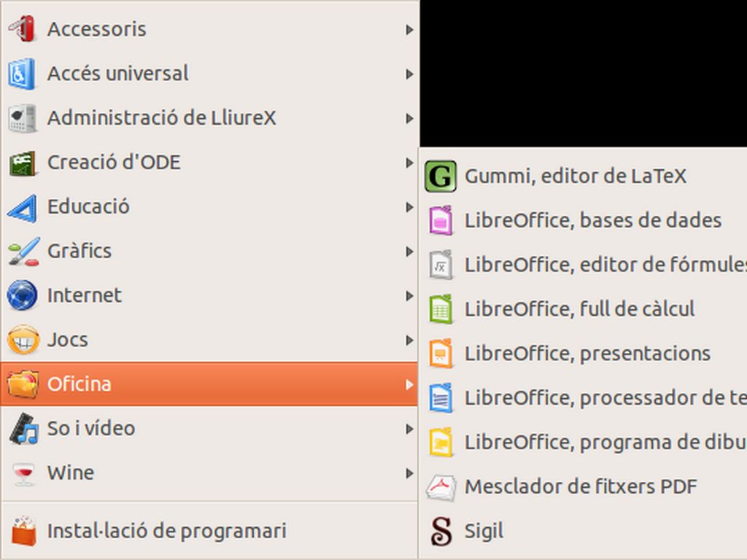This screenshot has height=560, width=747.
Task: Click the Gummi LaTeX editor icon
Action: [x=440, y=176]
